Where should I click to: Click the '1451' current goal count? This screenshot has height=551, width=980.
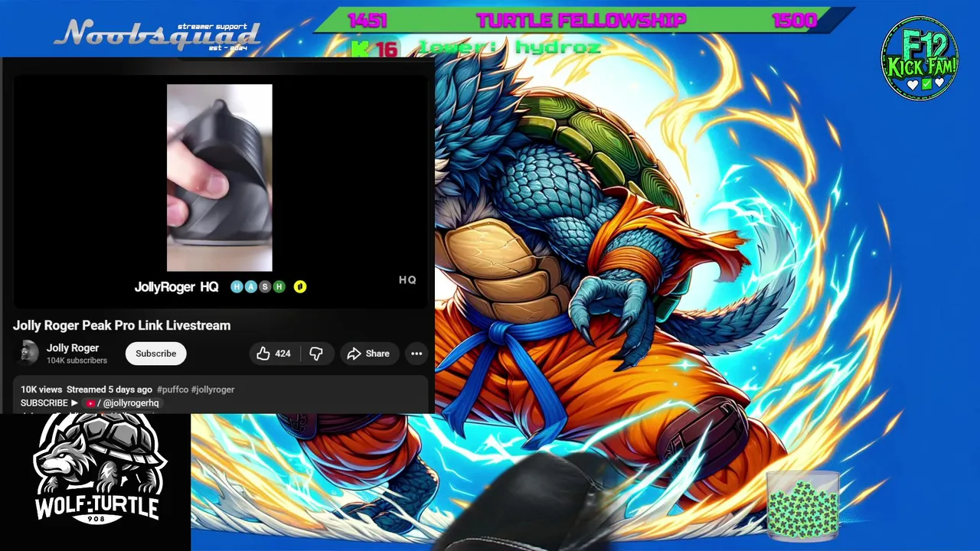pyautogui.click(x=367, y=21)
